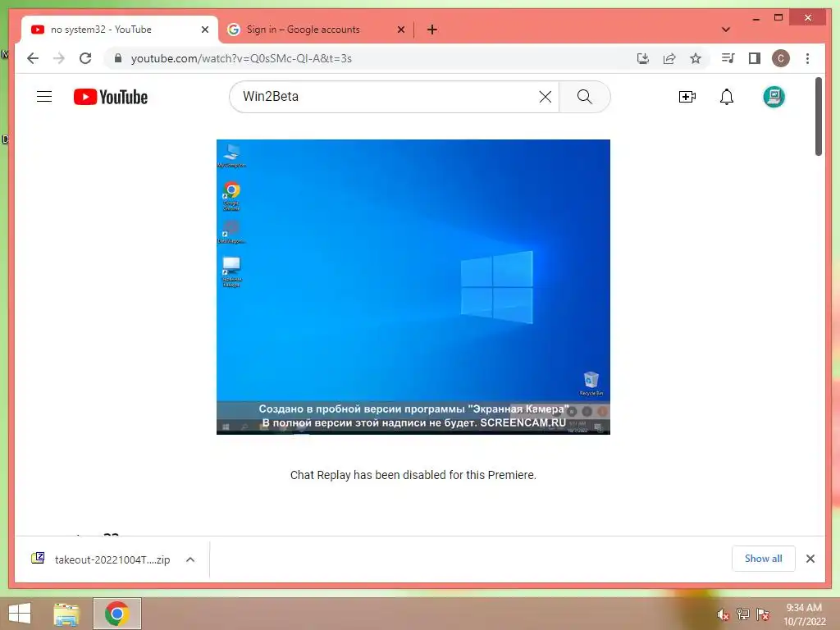The height and width of the screenshot is (630, 840).
Task: Click the address bar URL
Action: (241, 58)
